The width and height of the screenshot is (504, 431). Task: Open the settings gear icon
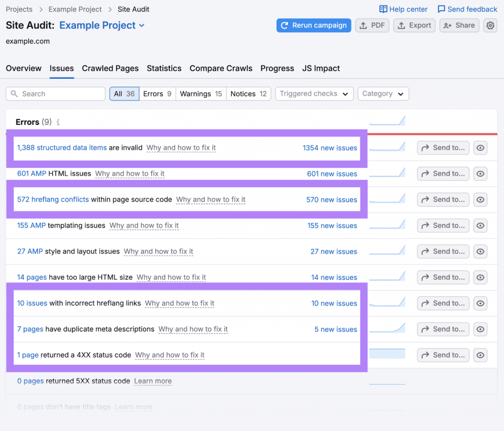490,26
